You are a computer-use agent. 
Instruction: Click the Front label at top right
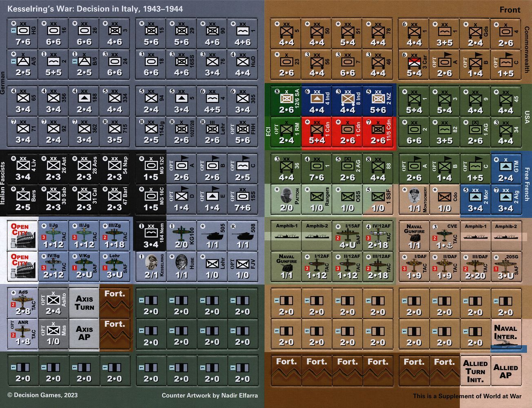click(510, 10)
